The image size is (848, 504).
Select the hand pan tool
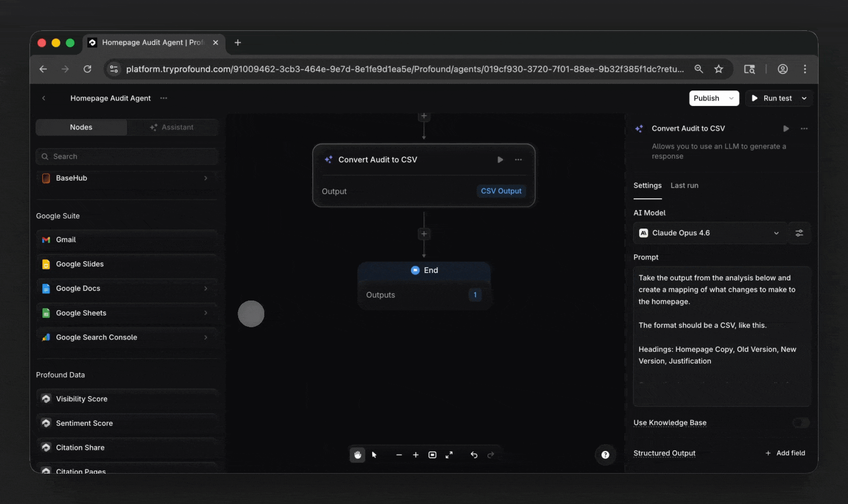358,455
